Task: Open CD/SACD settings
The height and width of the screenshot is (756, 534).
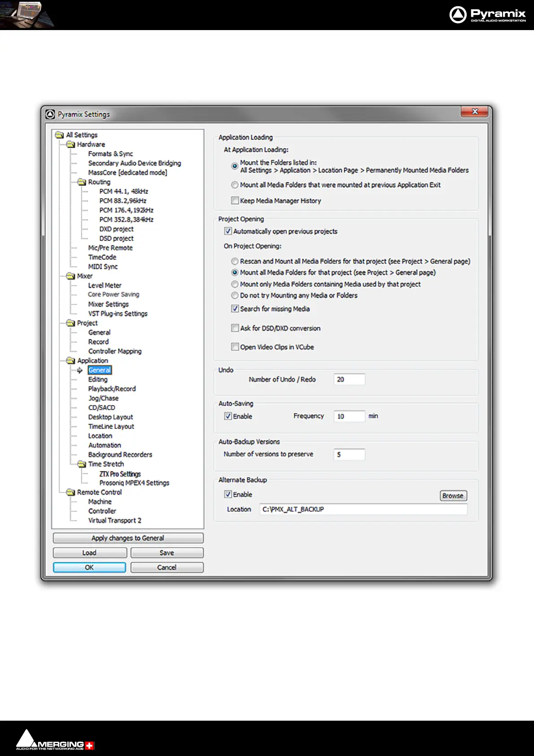Action: [x=101, y=408]
